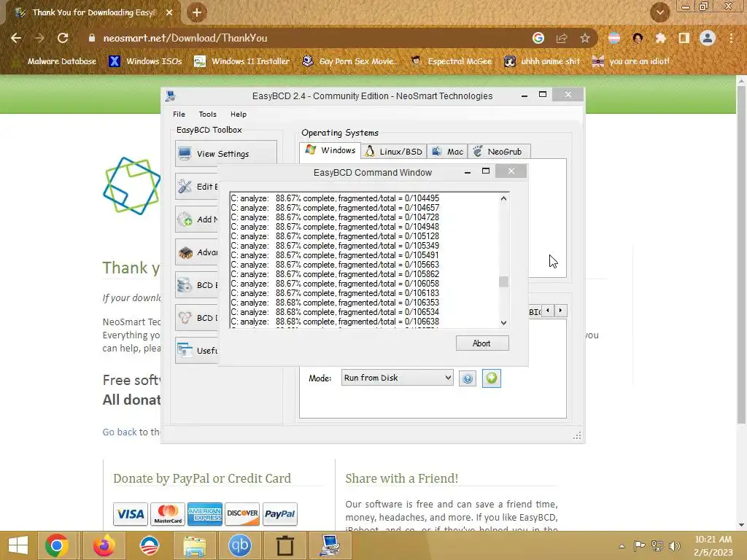
Task: Open the Malware Database bookmark
Action: pyautogui.click(x=56, y=61)
